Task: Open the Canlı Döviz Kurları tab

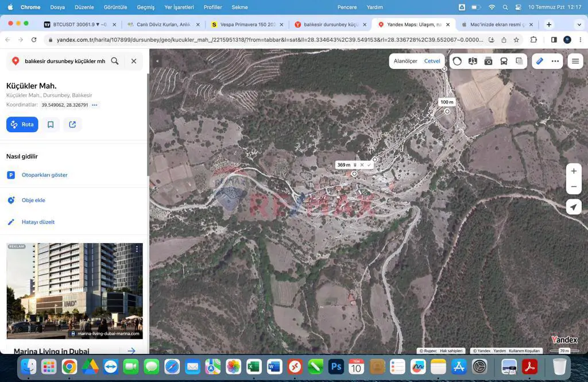Action: 164,24
